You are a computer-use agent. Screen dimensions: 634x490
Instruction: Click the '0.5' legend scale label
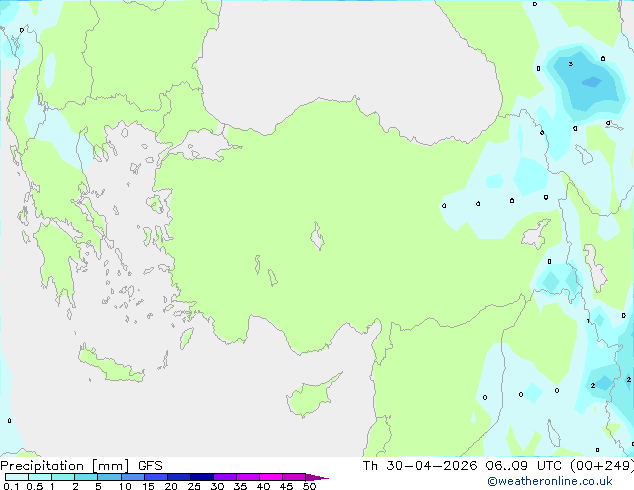point(35,486)
